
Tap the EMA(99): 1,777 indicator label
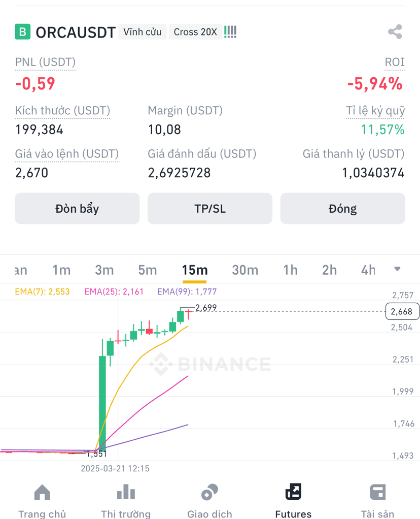click(x=187, y=291)
